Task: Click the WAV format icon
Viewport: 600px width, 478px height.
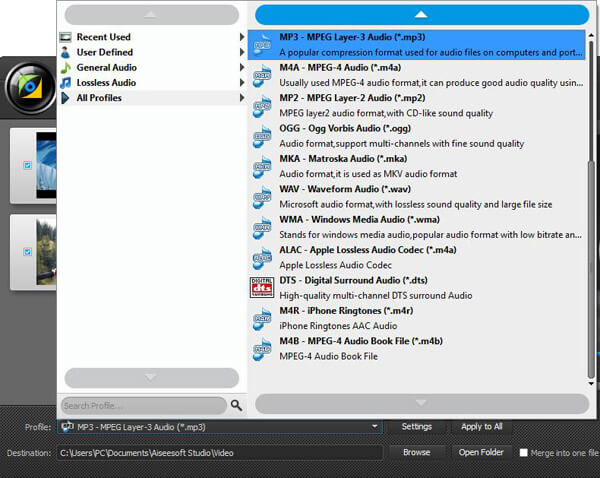Action: [x=262, y=197]
